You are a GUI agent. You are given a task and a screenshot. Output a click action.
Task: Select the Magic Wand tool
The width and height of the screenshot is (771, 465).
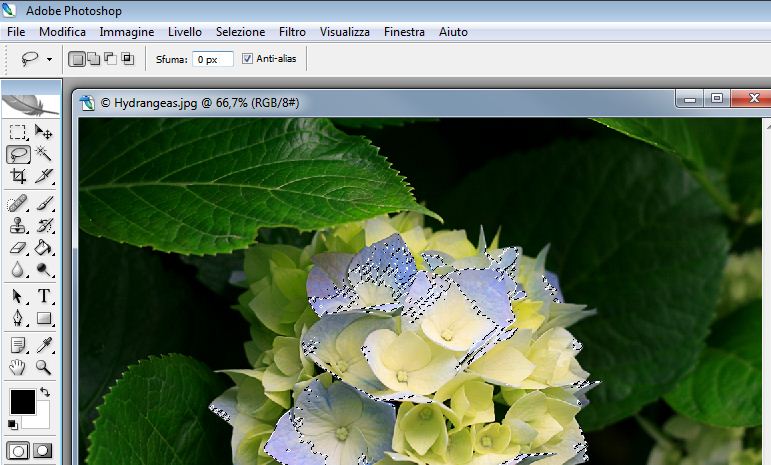click(43, 154)
